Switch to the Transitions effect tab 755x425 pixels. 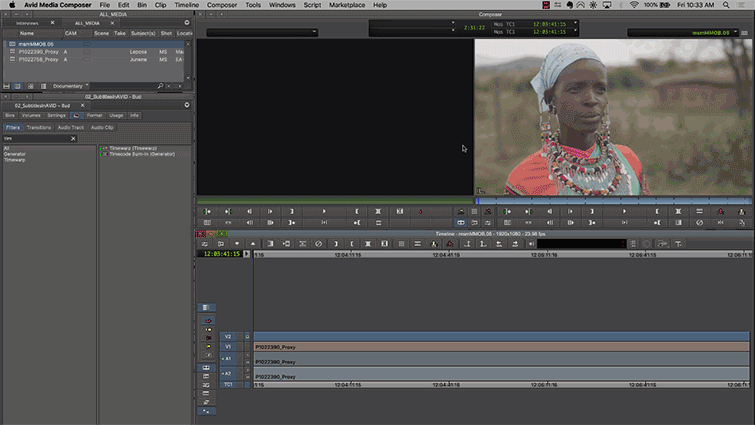pos(39,128)
